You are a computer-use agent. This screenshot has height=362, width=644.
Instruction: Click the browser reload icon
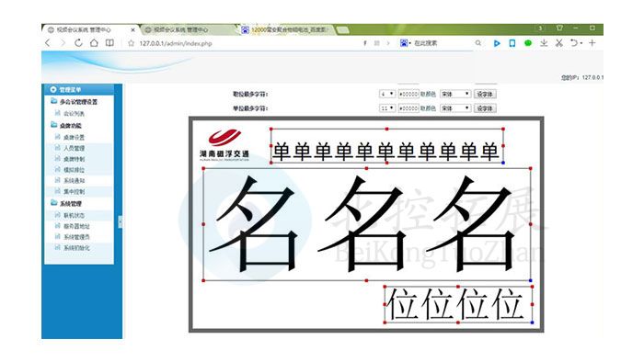[x=78, y=43]
